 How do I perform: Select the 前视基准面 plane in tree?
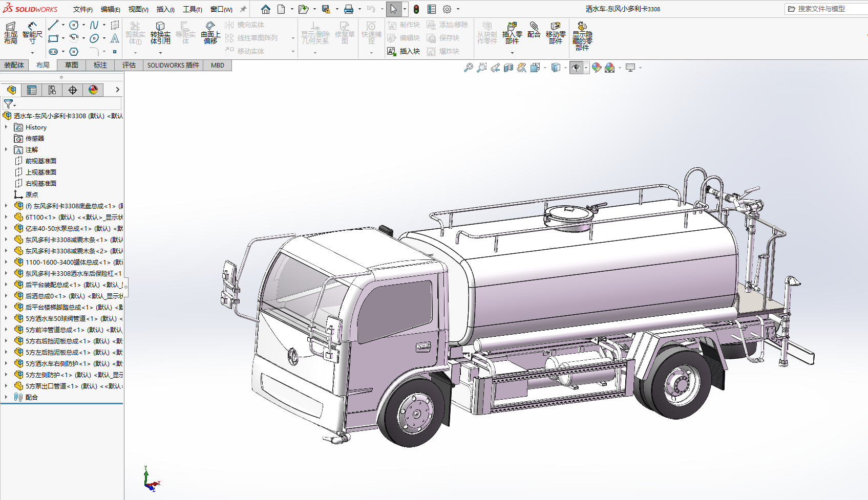pyautogui.click(x=41, y=161)
